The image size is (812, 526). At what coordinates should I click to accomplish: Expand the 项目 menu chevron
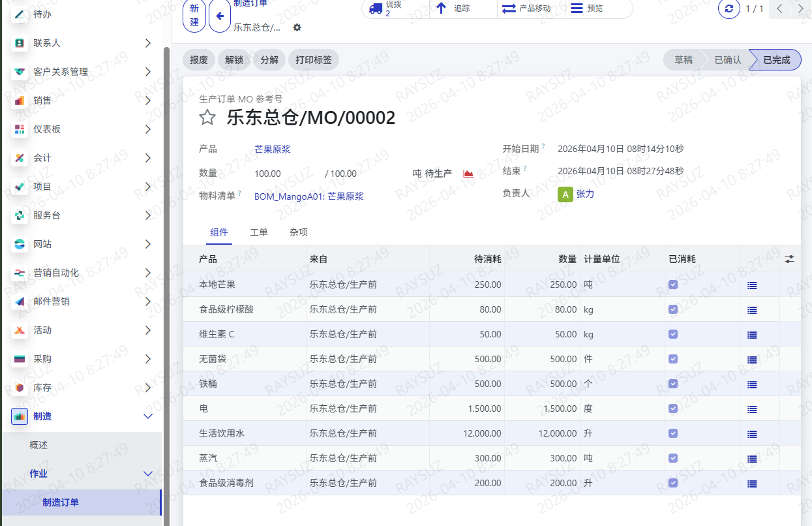click(x=148, y=187)
